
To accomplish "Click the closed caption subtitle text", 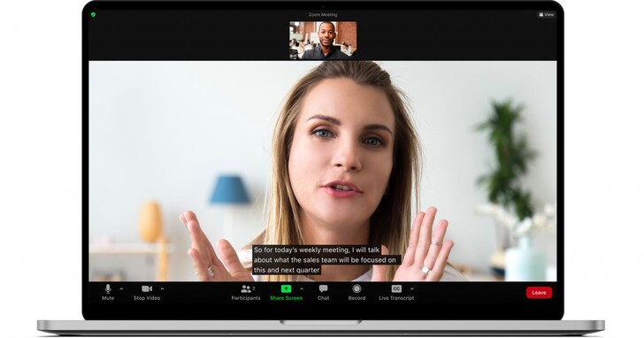I will [x=325, y=259].
